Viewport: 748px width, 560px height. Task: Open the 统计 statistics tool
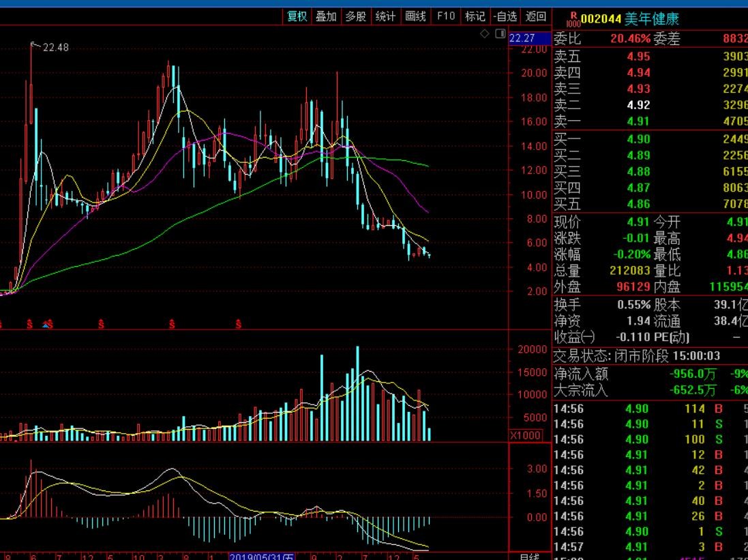(385, 16)
